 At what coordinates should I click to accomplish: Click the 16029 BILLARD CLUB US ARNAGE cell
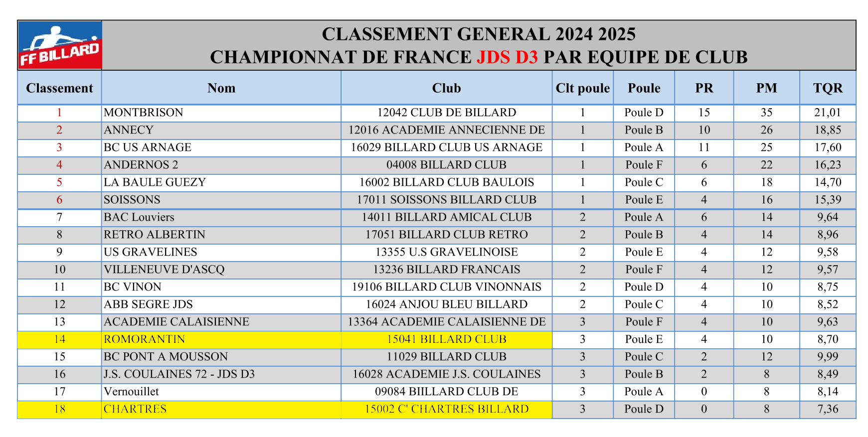tap(447, 147)
